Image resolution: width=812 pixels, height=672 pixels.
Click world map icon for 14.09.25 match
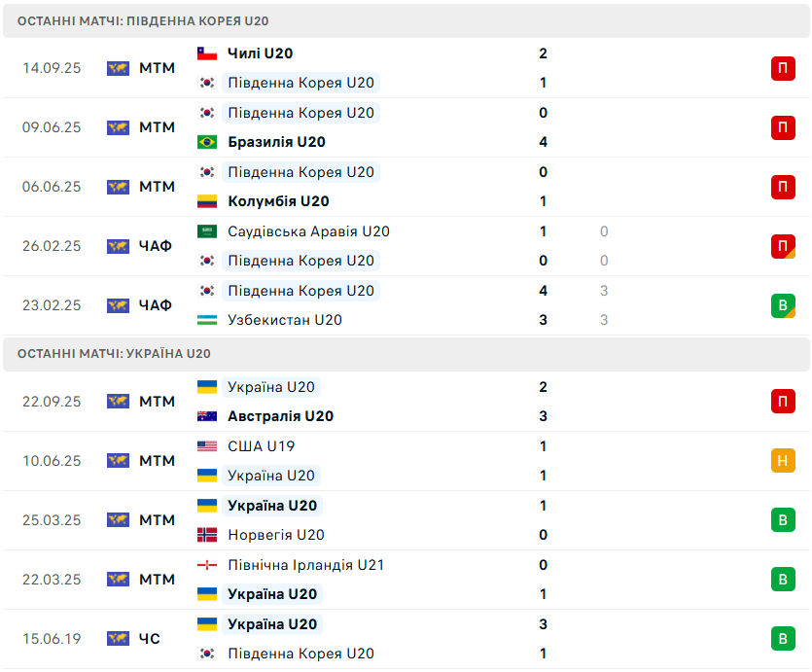coord(118,68)
